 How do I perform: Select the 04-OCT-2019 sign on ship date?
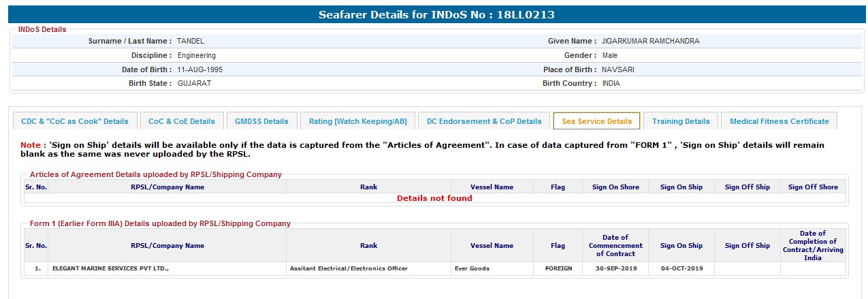click(681, 268)
